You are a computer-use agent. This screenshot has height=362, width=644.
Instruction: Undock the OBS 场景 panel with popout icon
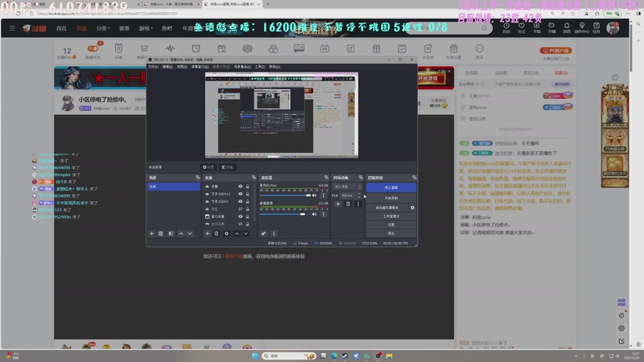(x=197, y=178)
